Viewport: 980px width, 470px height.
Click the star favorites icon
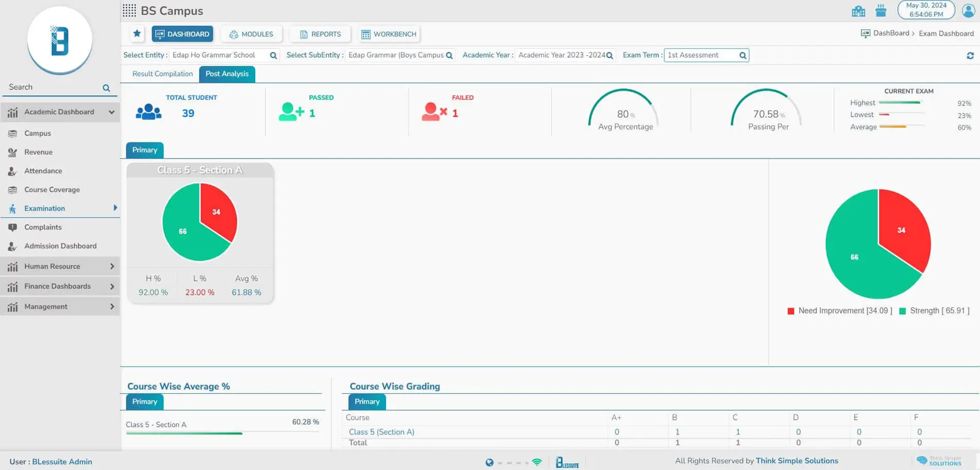(x=137, y=34)
